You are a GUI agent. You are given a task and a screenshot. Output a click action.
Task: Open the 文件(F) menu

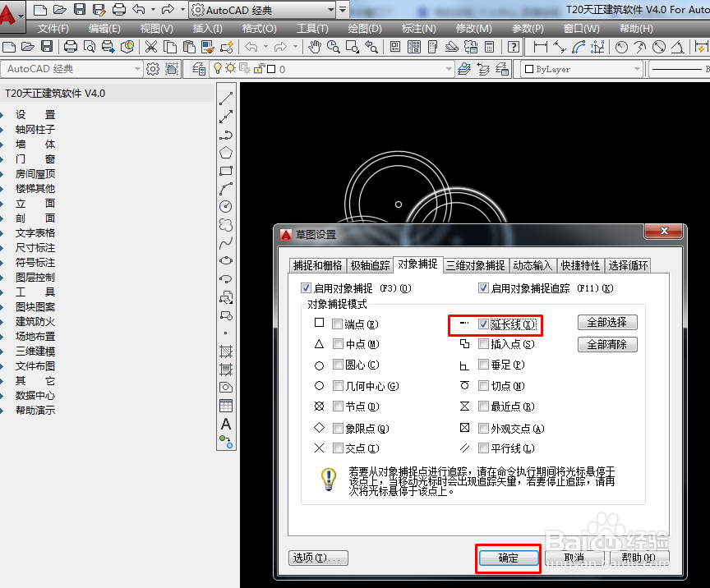(x=53, y=29)
